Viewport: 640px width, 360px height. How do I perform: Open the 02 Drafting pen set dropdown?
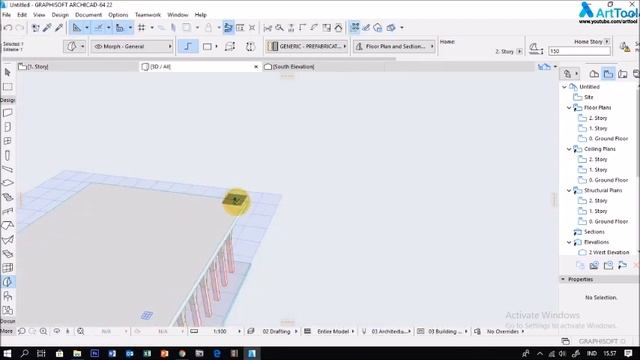[x=280, y=331]
